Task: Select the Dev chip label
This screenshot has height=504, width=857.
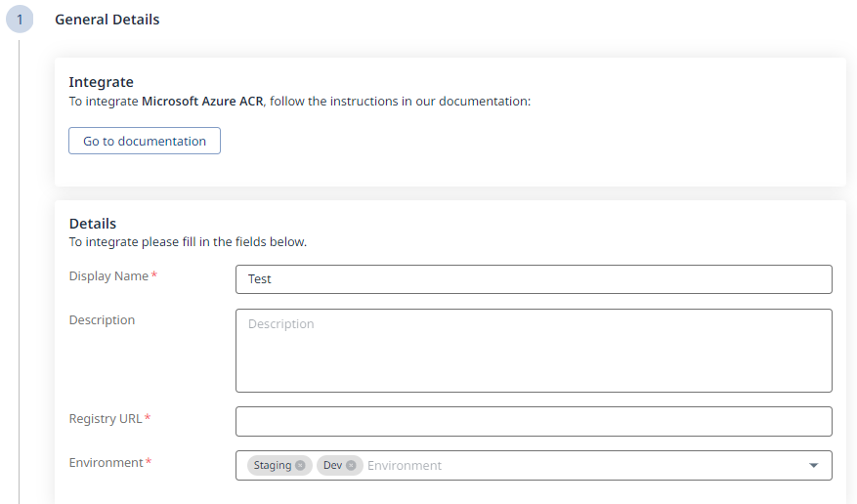Action: coord(332,466)
